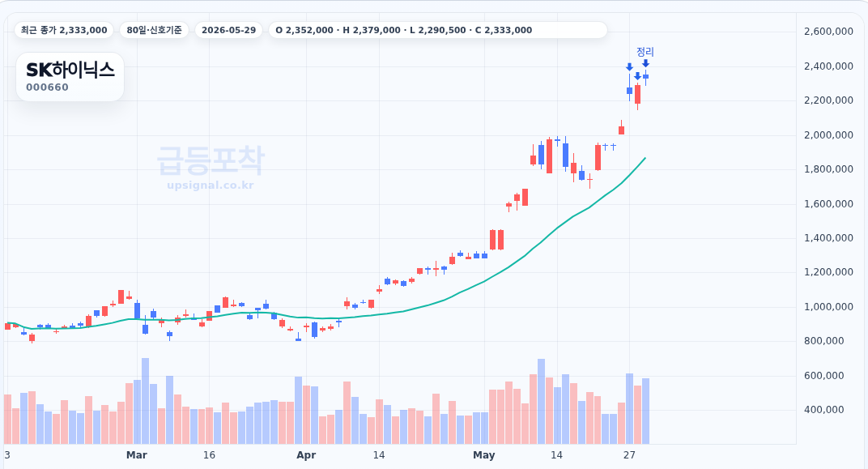Click the 1,000,000 price axis label
The height and width of the screenshot is (469, 868).
click(828, 307)
